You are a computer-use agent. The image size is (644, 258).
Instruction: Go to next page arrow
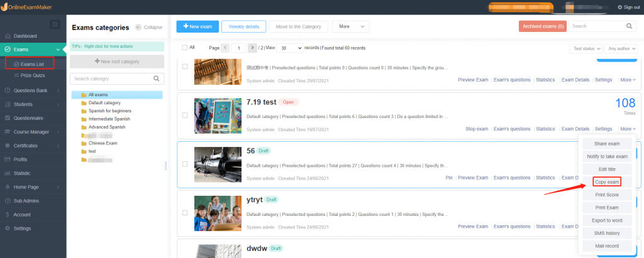tap(253, 48)
